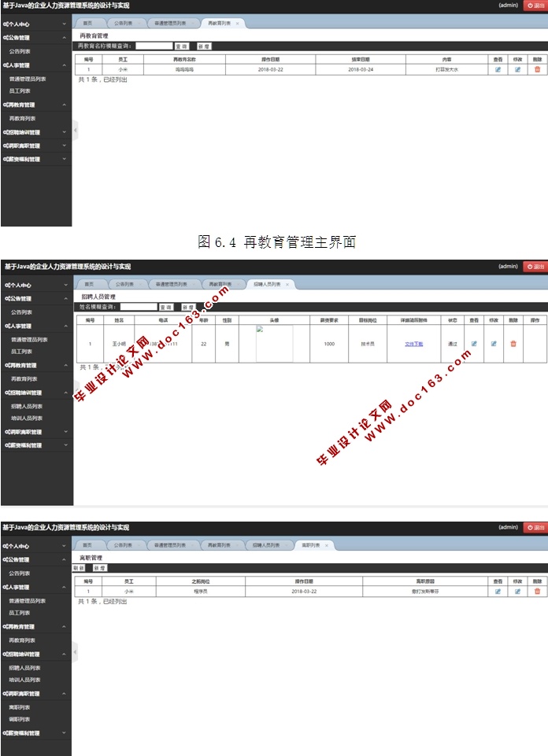This screenshot has width=548, height=756.
Task: View the 程序员 row in 离职管理 table
Action: point(498,591)
